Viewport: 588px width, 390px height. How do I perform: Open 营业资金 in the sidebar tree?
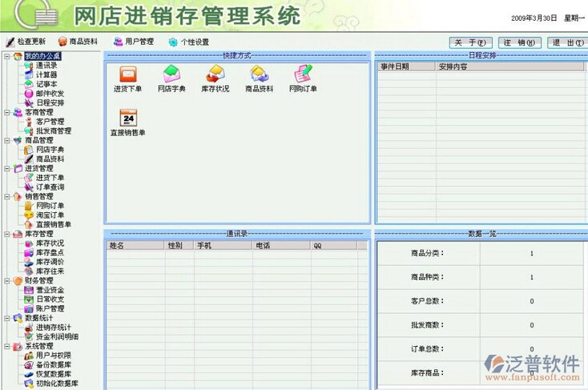[50, 290]
